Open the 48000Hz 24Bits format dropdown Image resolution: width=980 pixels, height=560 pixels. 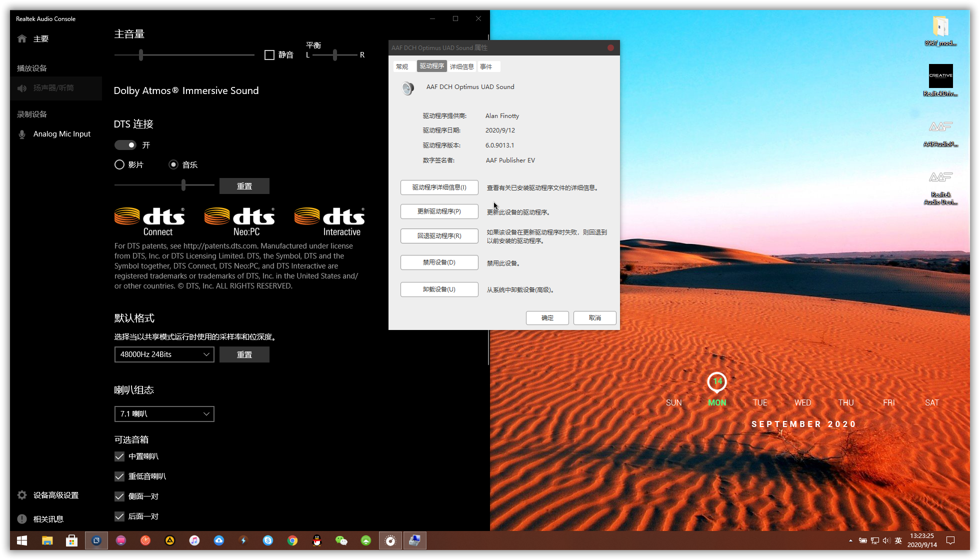164,354
